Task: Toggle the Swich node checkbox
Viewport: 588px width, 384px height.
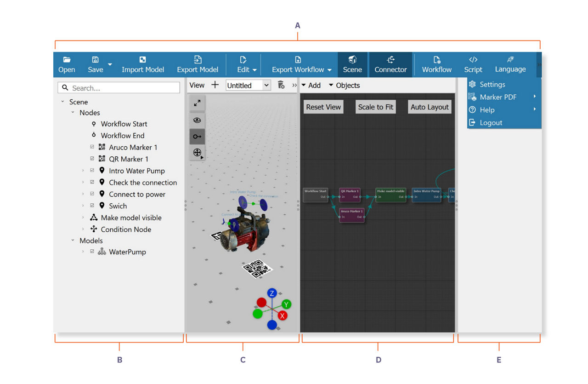Action: click(92, 206)
